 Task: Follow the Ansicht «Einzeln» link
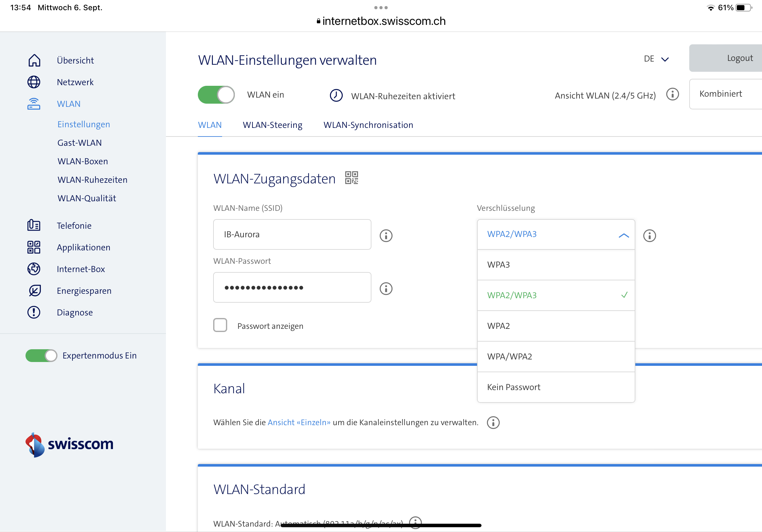pos(299,422)
